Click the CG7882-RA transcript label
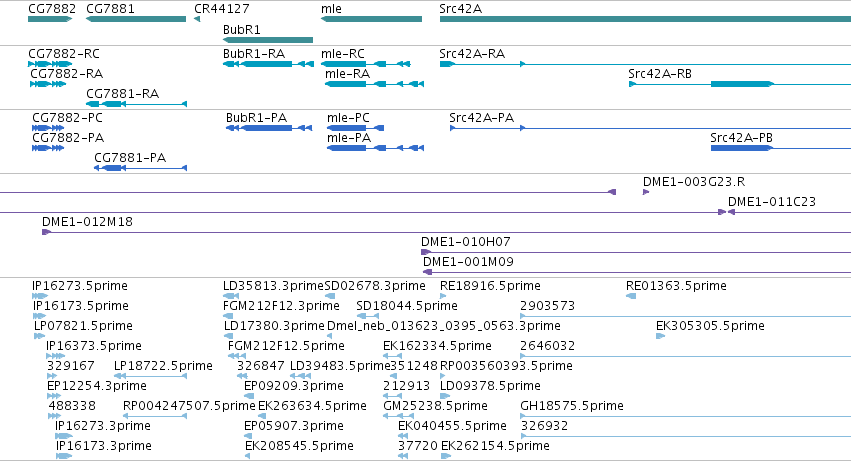The image size is (851, 461). pos(66,74)
